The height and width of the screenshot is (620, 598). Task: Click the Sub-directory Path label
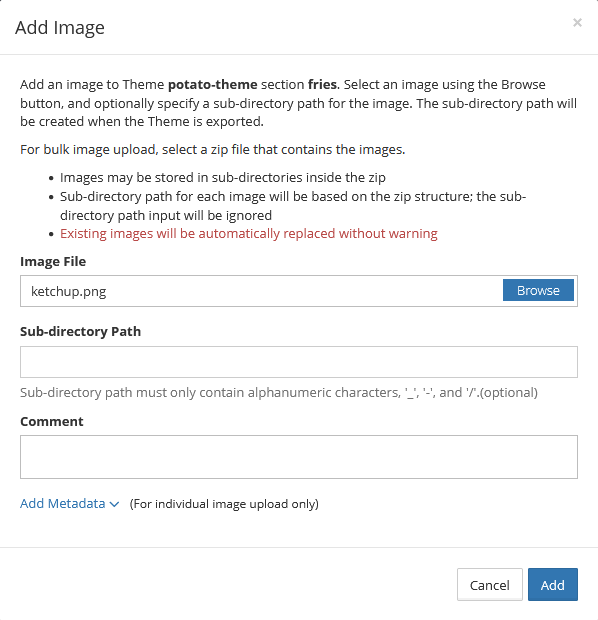click(80, 331)
